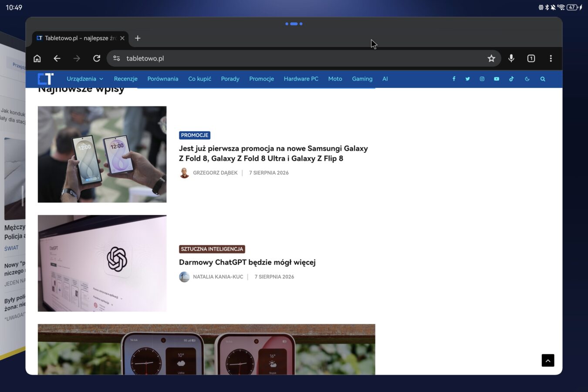
Task: Click the 7 SIERPNIA 2026 date on ChatGPT article
Action: point(274,277)
